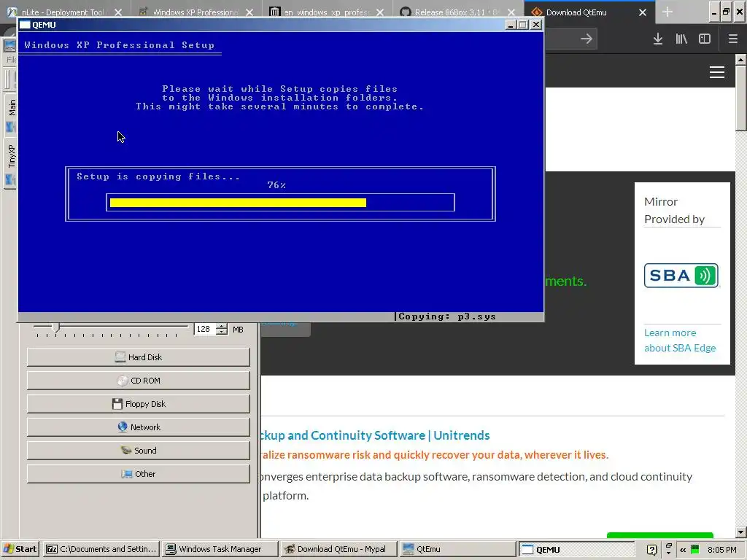Open Hard Disk settings in QtEmu
Screen dimensions: 747x560
pos(138,357)
